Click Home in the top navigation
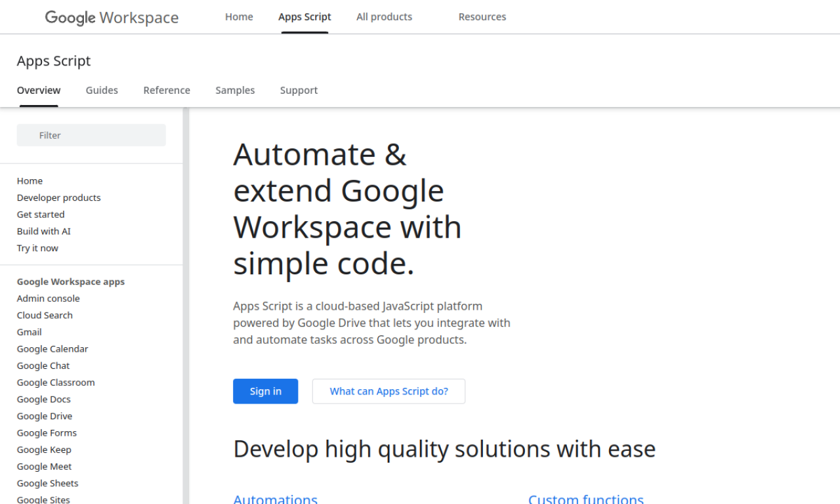This screenshot has height=504, width=840. coord(239,16)
